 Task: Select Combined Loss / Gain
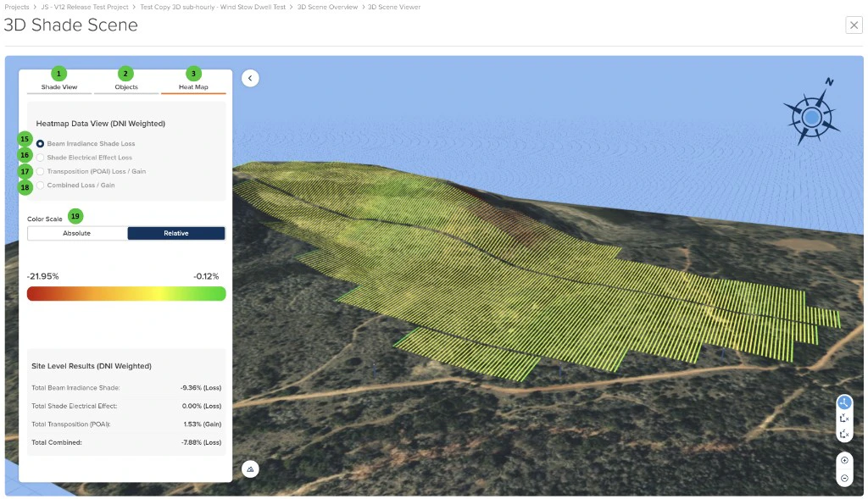coord(40,186)
